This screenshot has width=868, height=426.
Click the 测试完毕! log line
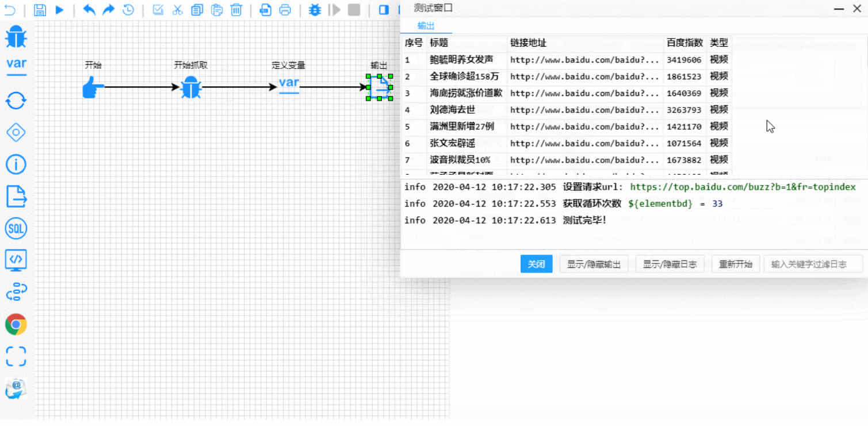[584, 220]
